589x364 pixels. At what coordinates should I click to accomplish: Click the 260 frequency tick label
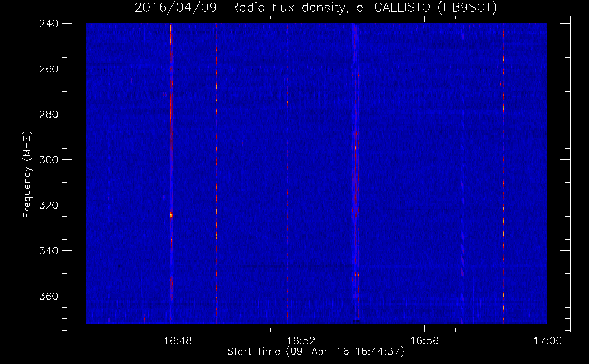point(49,69)
